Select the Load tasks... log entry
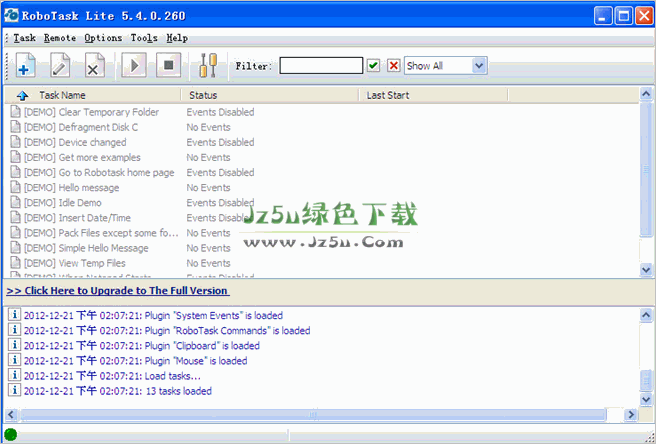Image resolution: width=656 pixels, height=444 pixels. coord(112,376)
